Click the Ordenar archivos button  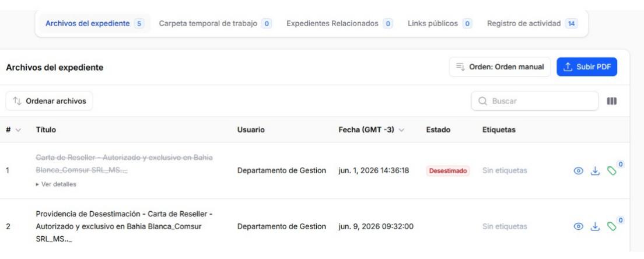(49, 101)
